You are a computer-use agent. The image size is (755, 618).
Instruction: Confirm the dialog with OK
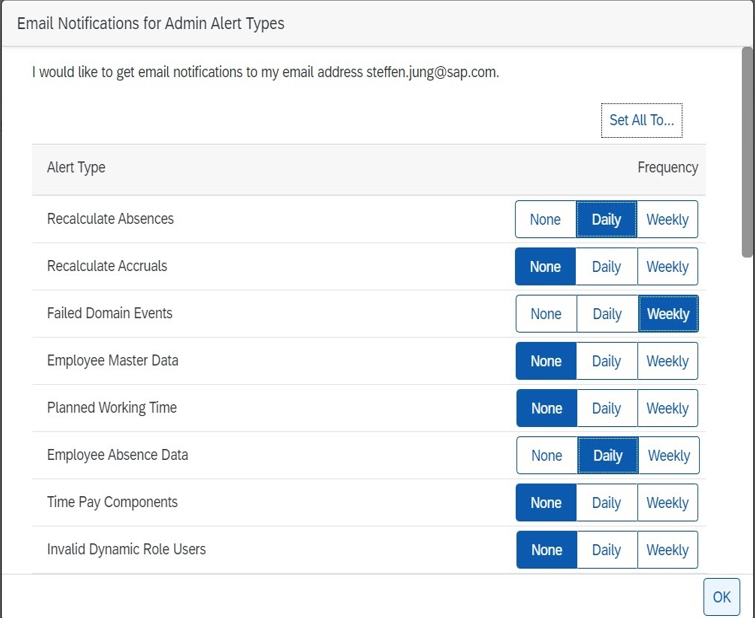click(721, 597)
